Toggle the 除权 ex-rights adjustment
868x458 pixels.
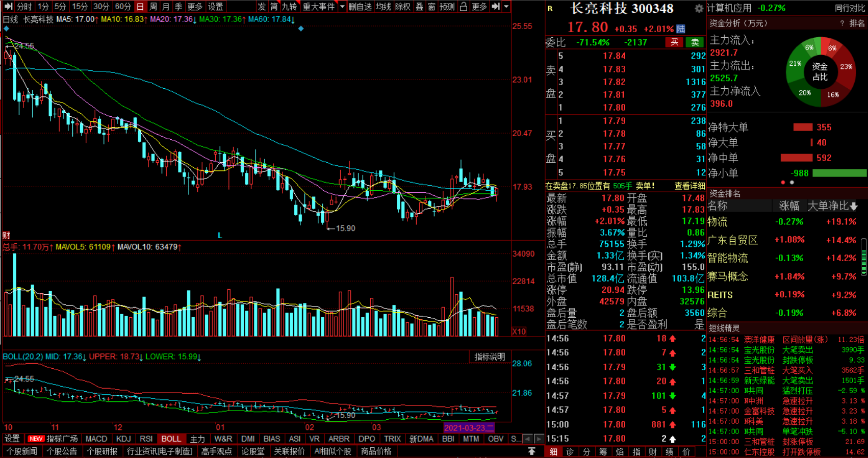point(403,7)
